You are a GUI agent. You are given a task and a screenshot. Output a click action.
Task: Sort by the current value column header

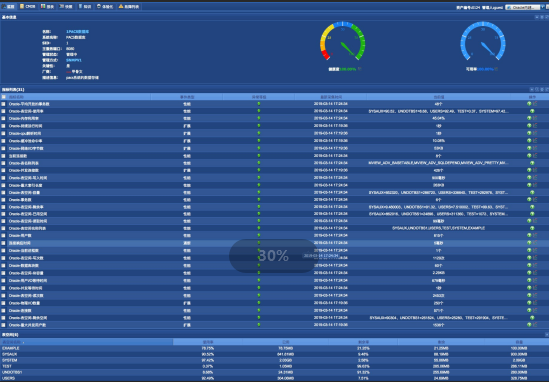(439, 97)
